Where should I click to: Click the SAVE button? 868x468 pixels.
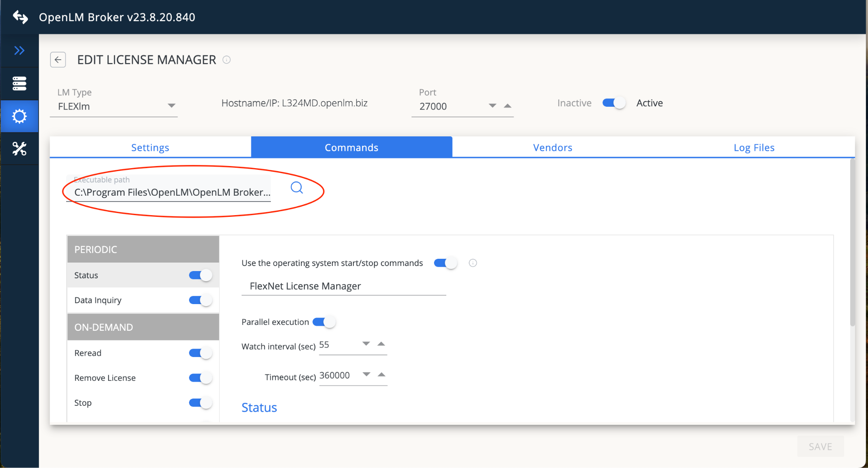(820, 446)
